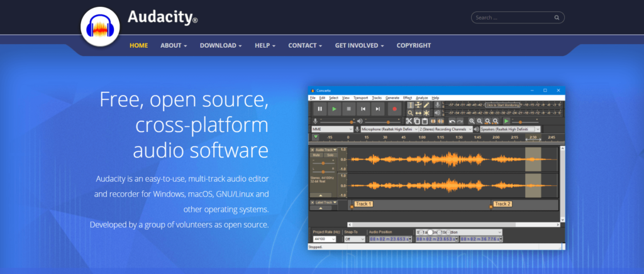644x274 pixels.
Task: Select the Draw pencil tool
Action: point(426,105)
